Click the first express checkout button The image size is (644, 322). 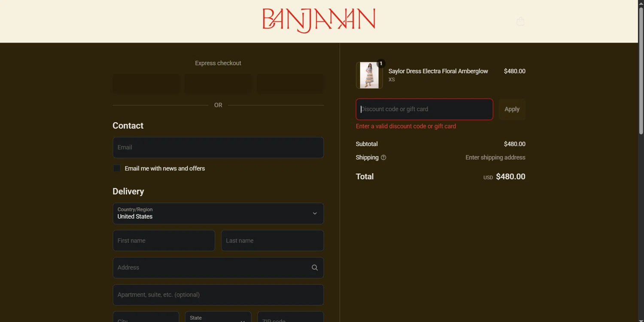146,83
